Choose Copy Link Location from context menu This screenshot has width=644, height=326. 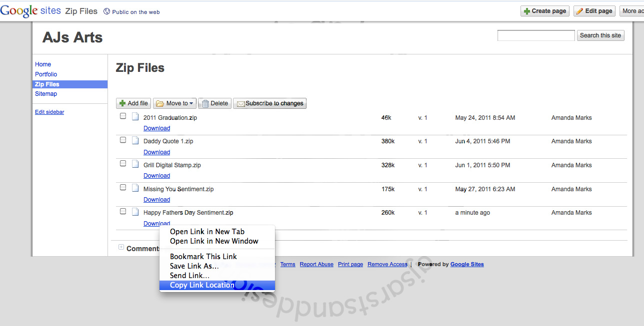tap(202, 285)
